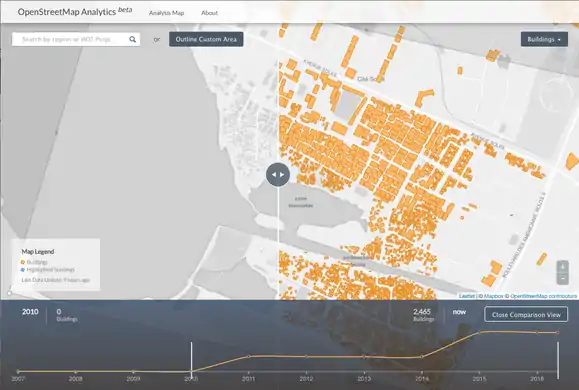Image resolution: width=579 pixels, height=390 pixels.
Task: Click the map comparison slider handle
Action: pyautogui.click(x=278, y=174)
